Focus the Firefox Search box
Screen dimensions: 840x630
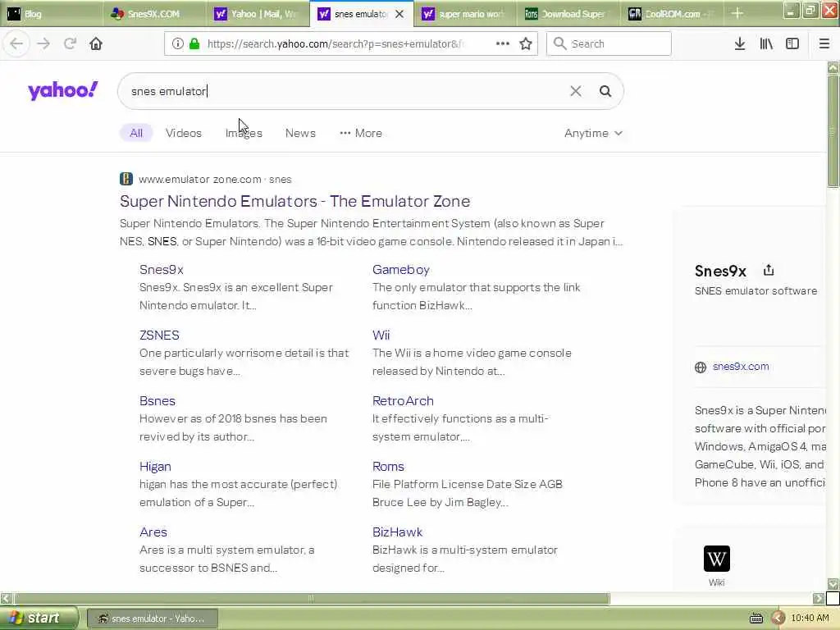(x=609, y=43)
